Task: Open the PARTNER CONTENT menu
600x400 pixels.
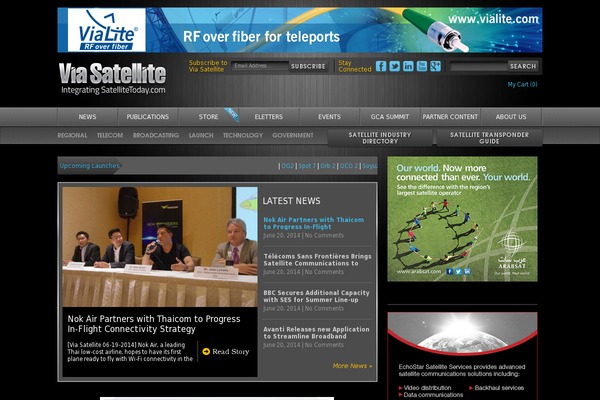Action: tap(450, 117)
